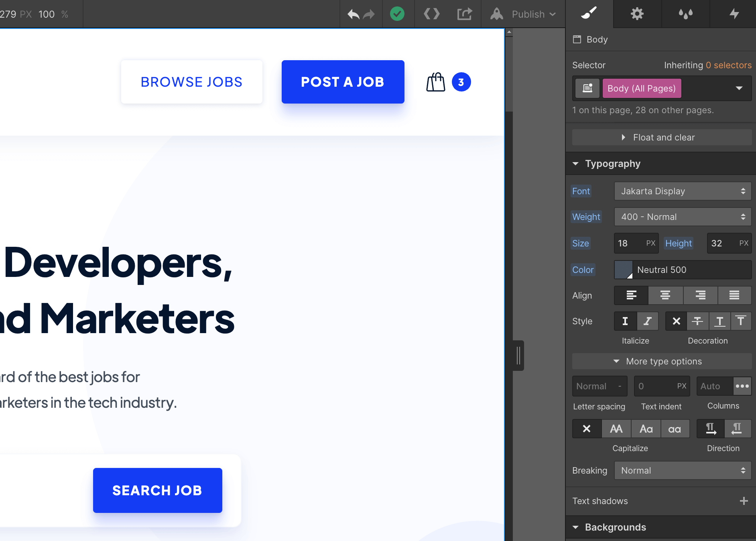Open the Font dropdown showing Jakarta Display

pos(682,191)
